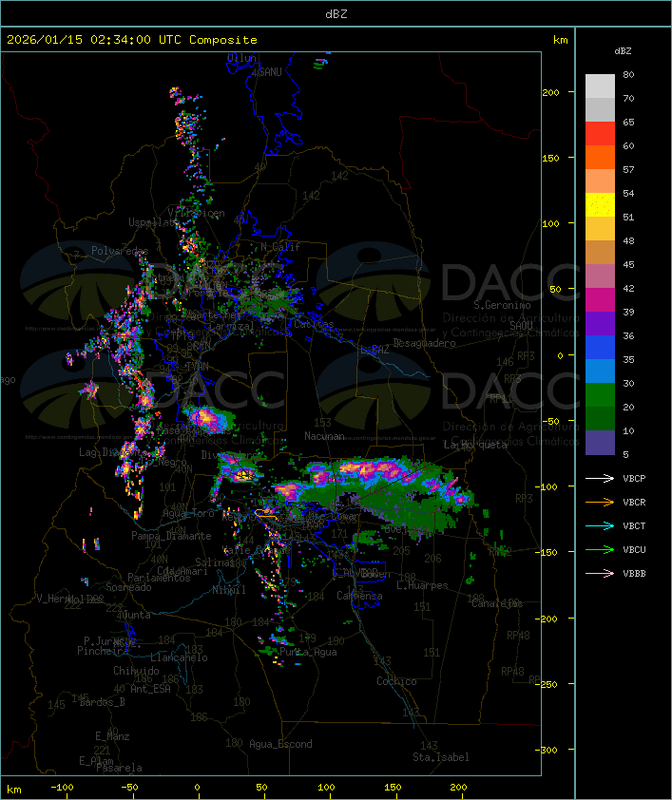Pick the blue 35-36 dBZ swatch

[x=600, y=348]
